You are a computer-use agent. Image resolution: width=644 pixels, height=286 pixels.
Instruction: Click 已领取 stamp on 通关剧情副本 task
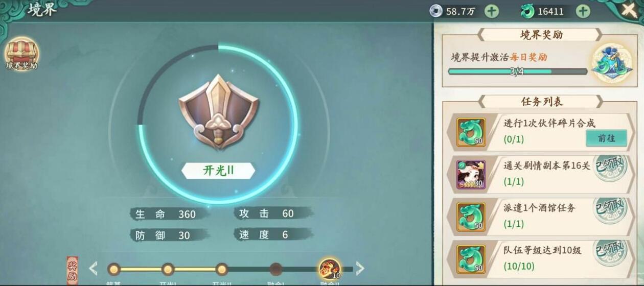610,168
